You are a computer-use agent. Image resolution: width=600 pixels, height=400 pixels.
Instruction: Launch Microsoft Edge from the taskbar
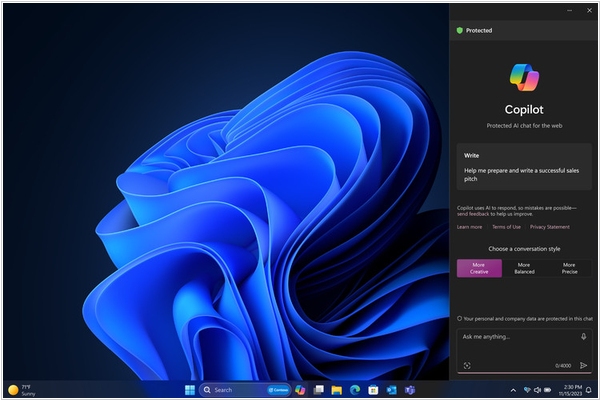(x=355, y=390)
